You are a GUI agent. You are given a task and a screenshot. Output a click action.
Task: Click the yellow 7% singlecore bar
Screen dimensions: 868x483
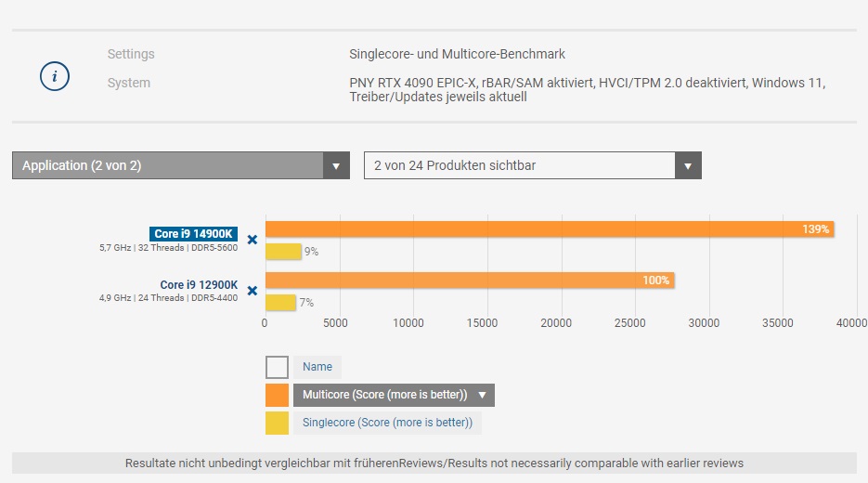point(280,303)
